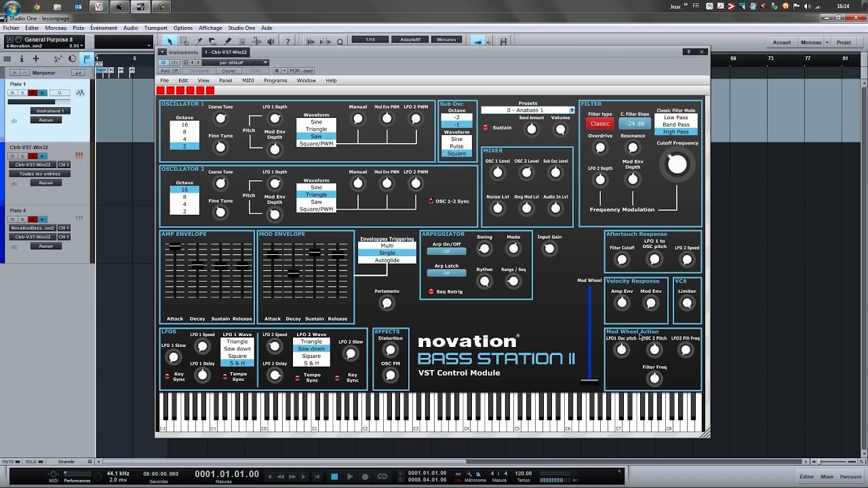
Task: Enable OSC 1-2 Sync LED
Action: pos(431,201)
